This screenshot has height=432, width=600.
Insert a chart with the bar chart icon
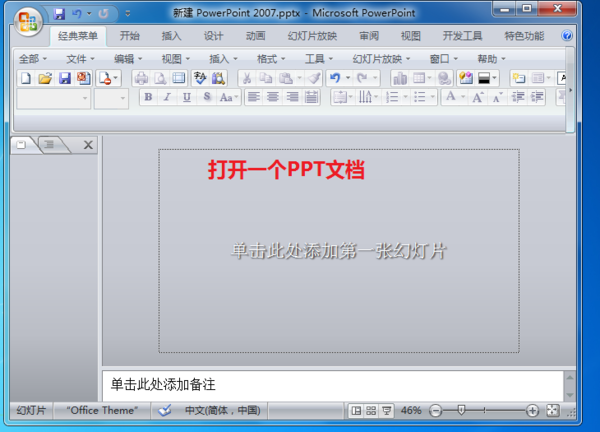tap(400, 78)
